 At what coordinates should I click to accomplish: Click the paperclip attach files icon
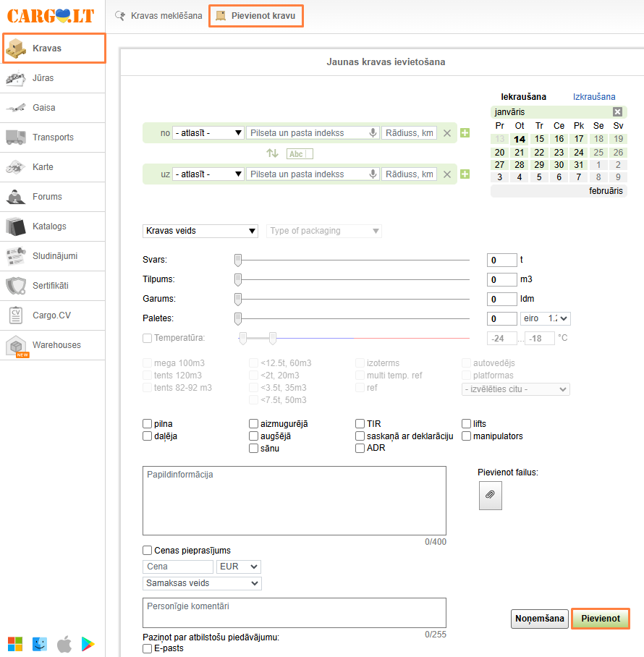point(490,495)
